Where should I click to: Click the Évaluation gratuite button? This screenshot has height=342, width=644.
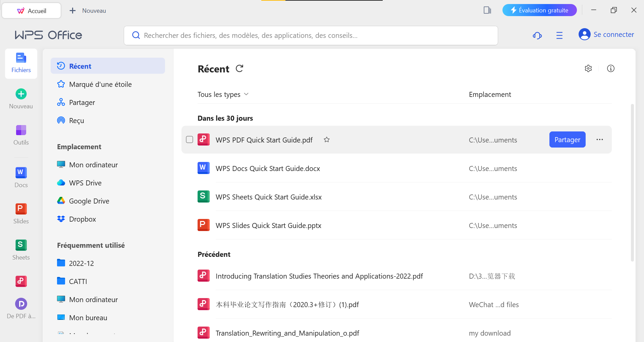(x=539, y=10)
